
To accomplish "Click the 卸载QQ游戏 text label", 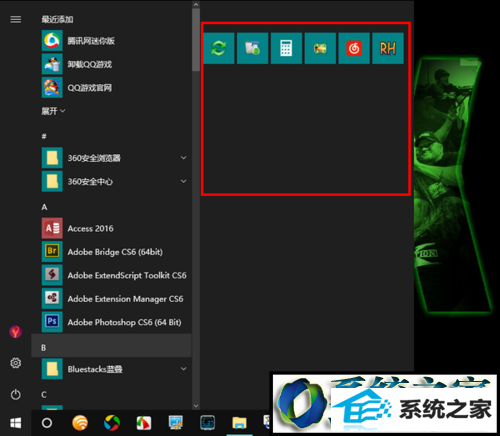I will coord(90,64).
